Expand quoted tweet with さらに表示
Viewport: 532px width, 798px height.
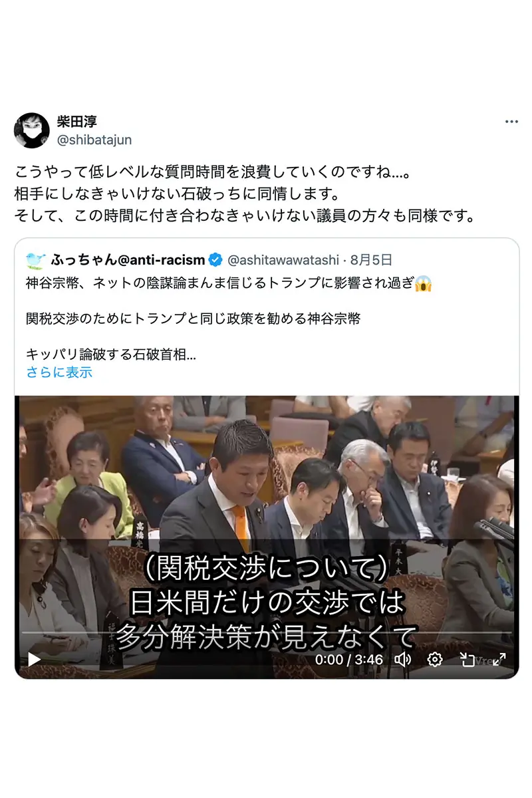(x=59, y=372)
